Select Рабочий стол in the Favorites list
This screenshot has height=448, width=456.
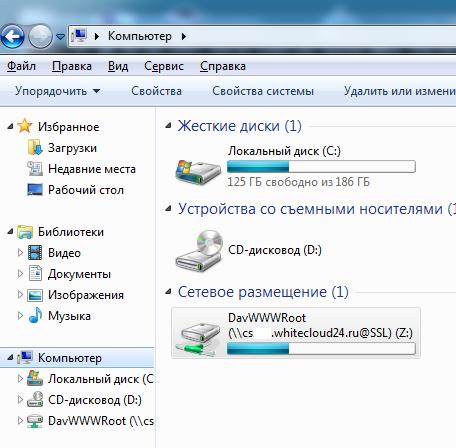(76, 190)
